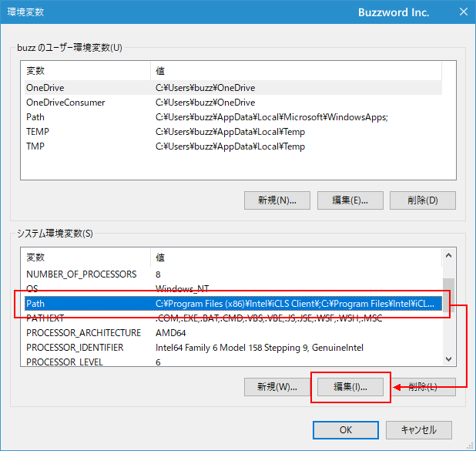
Task: Select the highlighted system Path variable
Action: pos(231,304)
